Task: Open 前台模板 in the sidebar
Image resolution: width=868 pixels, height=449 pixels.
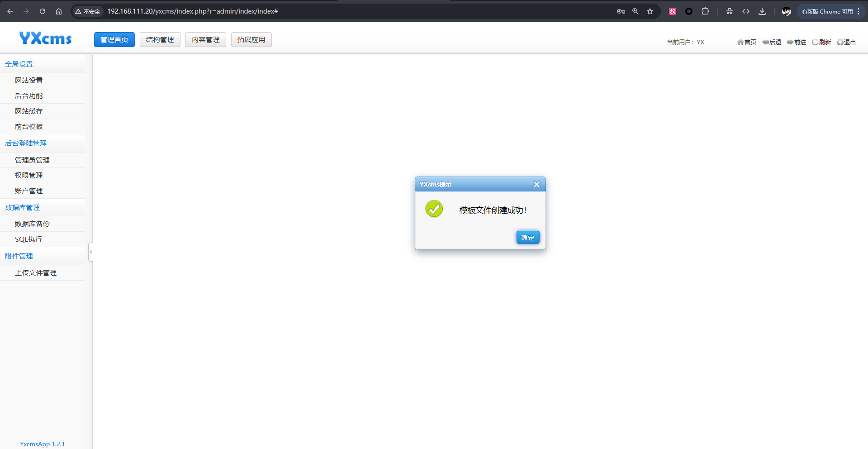Action: (x=43, y=127)
